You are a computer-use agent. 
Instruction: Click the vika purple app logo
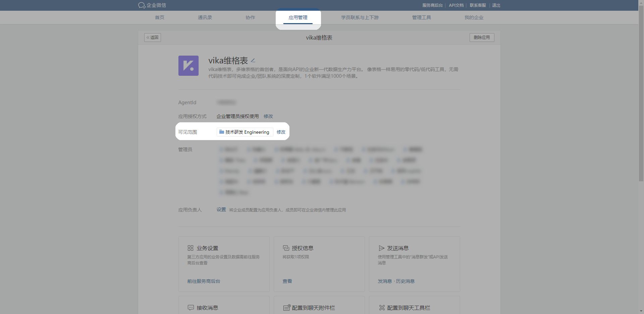tap(188, 66)
